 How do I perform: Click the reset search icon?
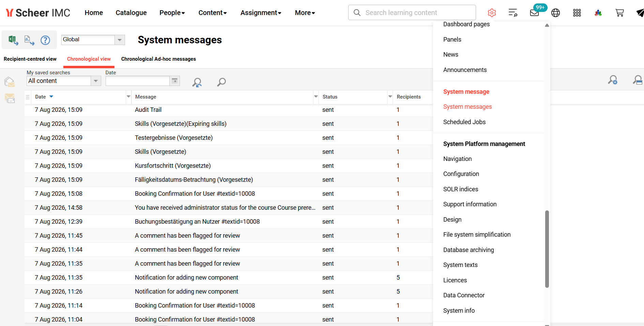(x=197, y=82)
